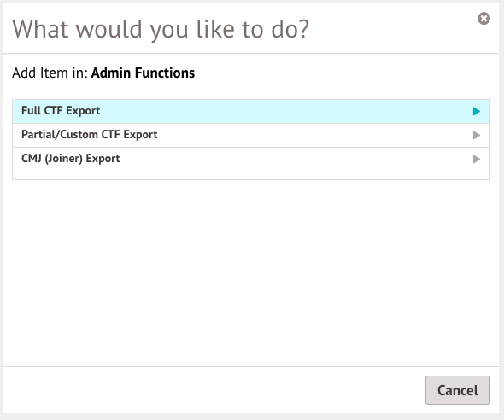
Task: Click the Admin Functions bold label
Action: coord(143,73)
